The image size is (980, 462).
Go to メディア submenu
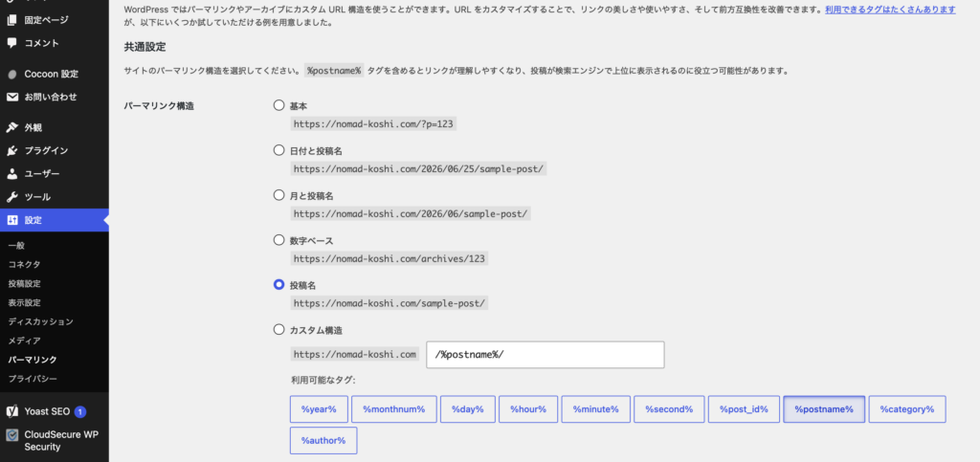(x=24, y=341)
